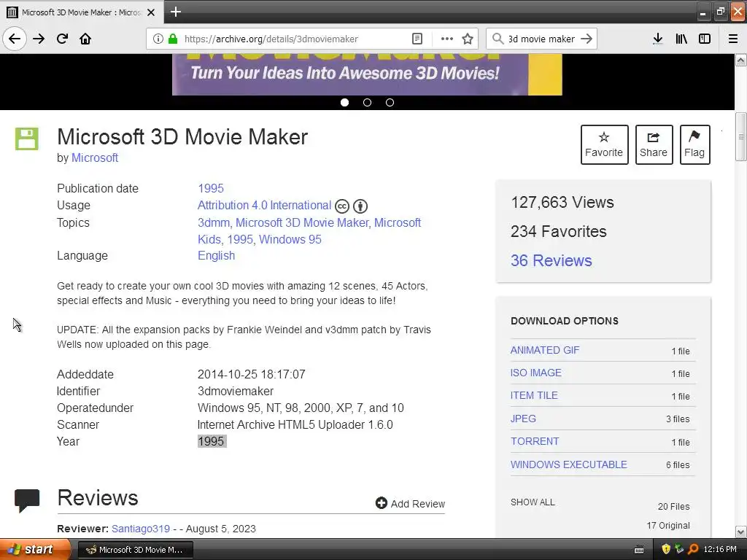Add a new review
Screen dimensions: 747x560
point(410,503)
